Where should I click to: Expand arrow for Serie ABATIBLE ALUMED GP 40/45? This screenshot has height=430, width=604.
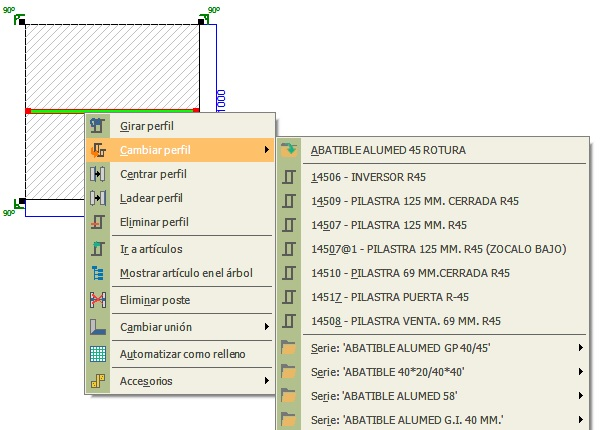[x=581, y=348]
